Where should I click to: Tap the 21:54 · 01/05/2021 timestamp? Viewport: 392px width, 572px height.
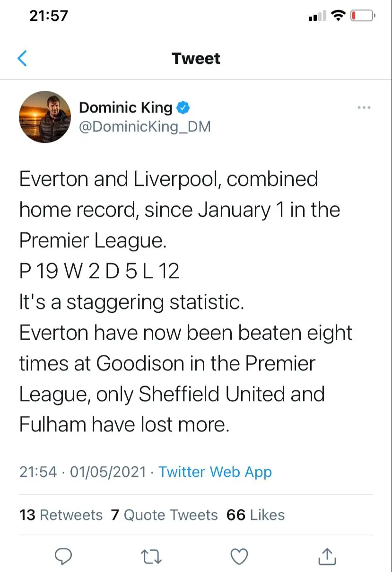(x=82, y=472)
